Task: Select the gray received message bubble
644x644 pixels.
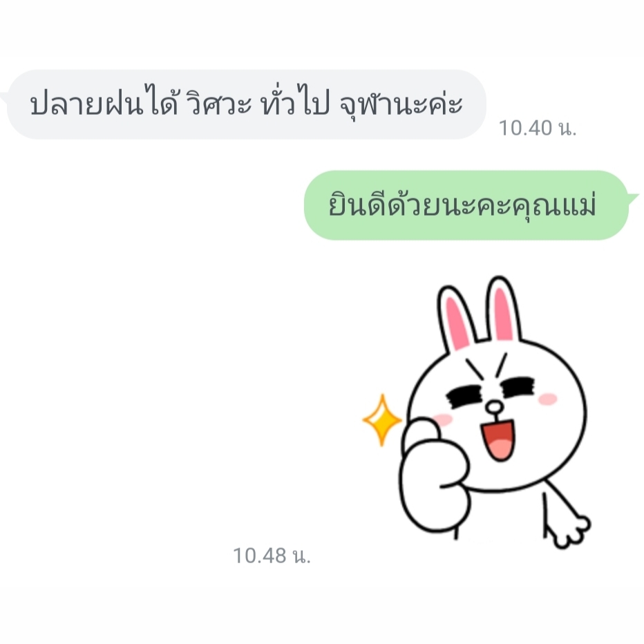Action: 247,104
